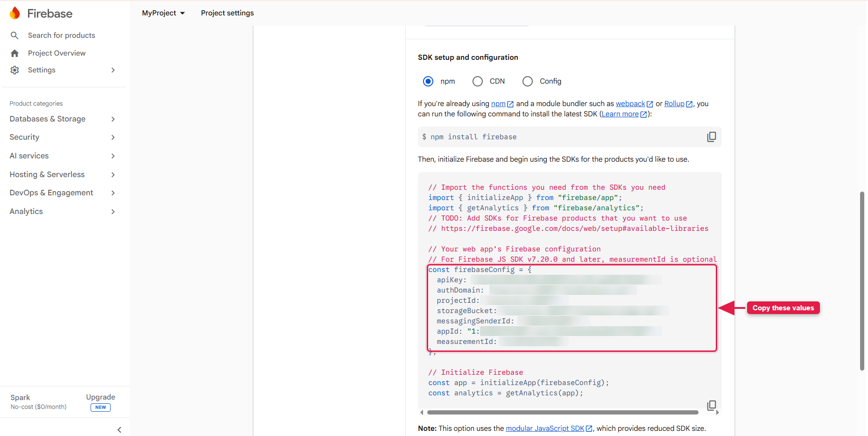Click the Project Overview home icon
The image size is (868, 436).
(x=14, y=53)
